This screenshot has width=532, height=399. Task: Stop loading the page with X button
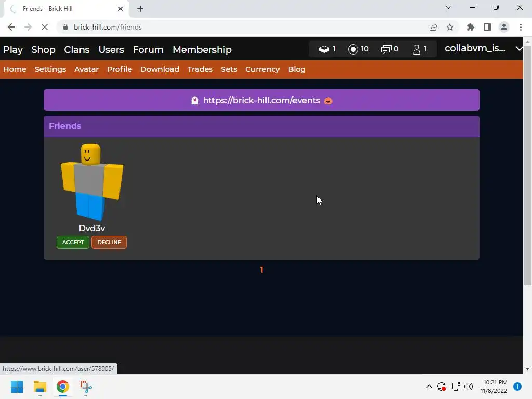tap(45, 27)
